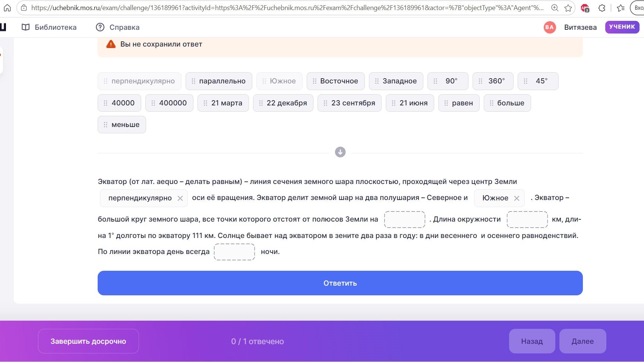Open the browser zoom magnifier icon

(555, 8)
